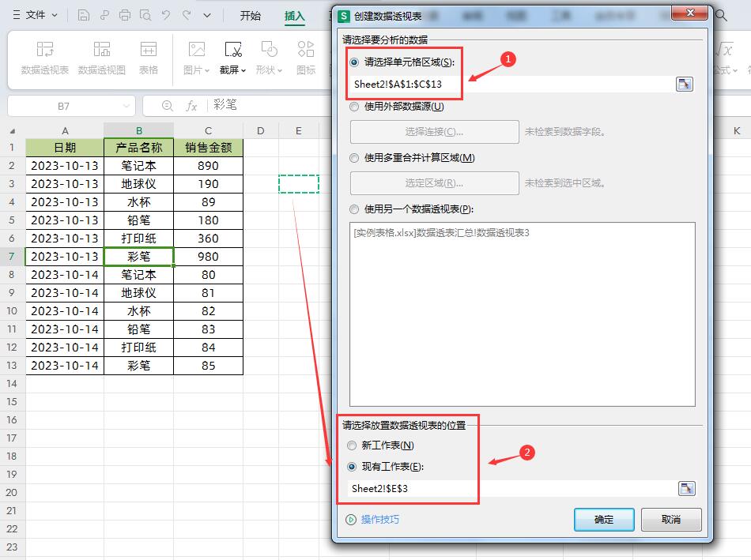Click the search magnifier icon at top right
This screenshot has height=560, width=751.
coord(721,15)
